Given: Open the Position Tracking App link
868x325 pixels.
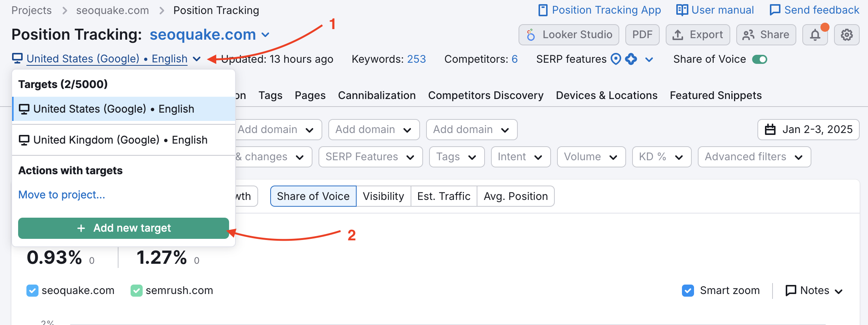Looking at the screenshot, I should pyautogui.click(x=600, y=10).
